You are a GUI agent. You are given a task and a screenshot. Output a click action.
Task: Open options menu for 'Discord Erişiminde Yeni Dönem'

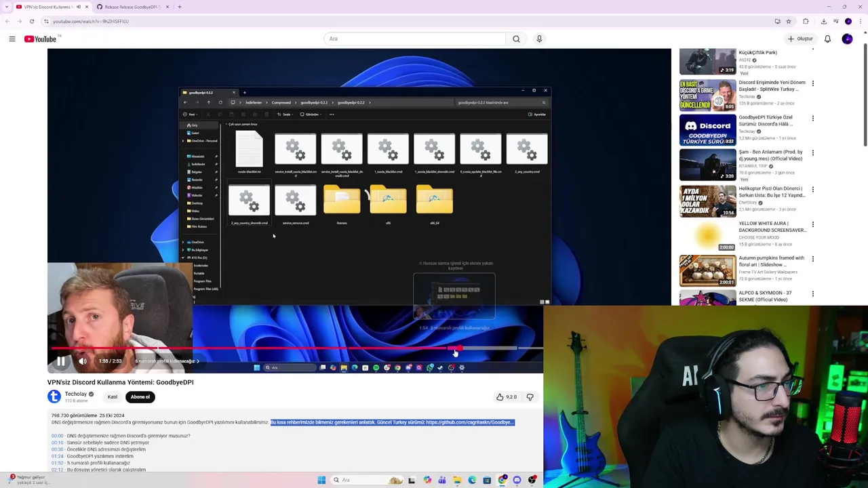812,83
